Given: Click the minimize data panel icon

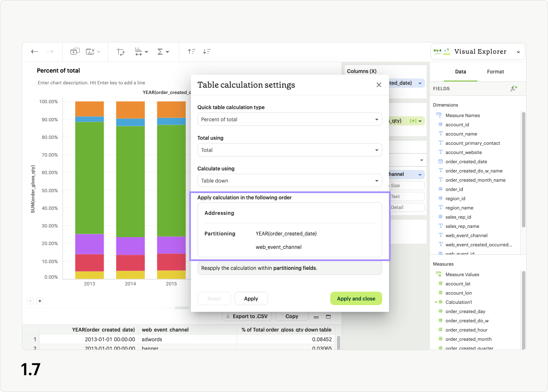Looking at the screenshot, I should click(316, 317).
